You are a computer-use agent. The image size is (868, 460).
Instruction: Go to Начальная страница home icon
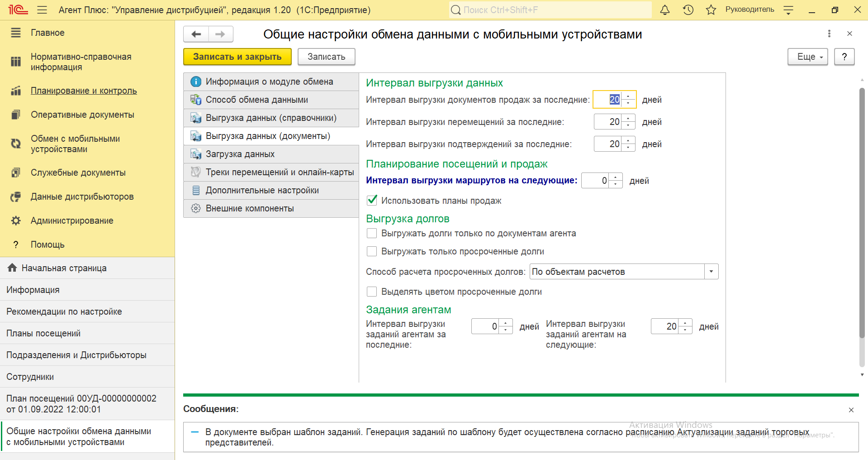coord(12,268)
